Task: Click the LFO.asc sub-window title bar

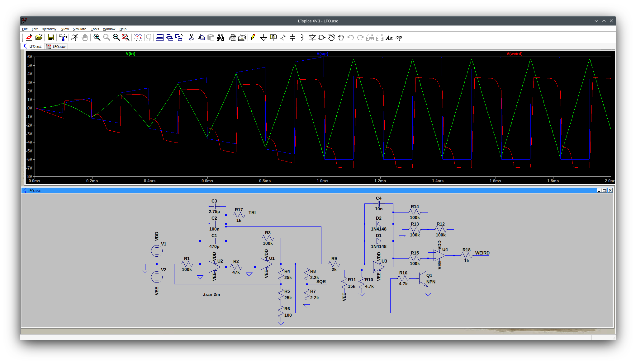Action: (317, 190)
